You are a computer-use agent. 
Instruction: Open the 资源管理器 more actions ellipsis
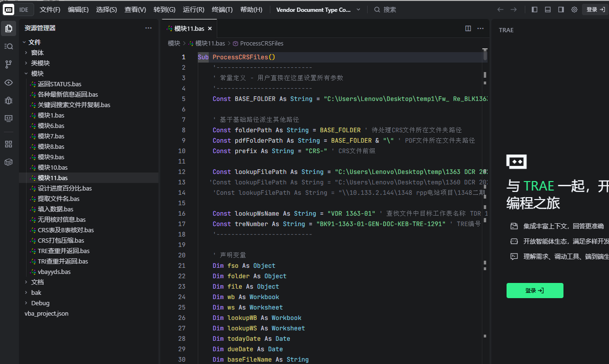148,28
